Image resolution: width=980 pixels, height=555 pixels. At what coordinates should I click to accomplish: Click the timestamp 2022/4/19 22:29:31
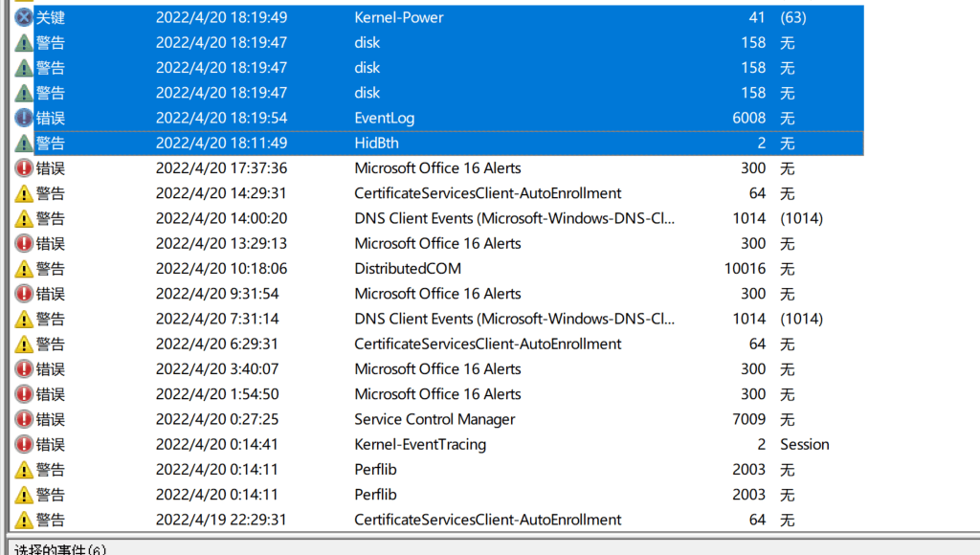(221, 520)
